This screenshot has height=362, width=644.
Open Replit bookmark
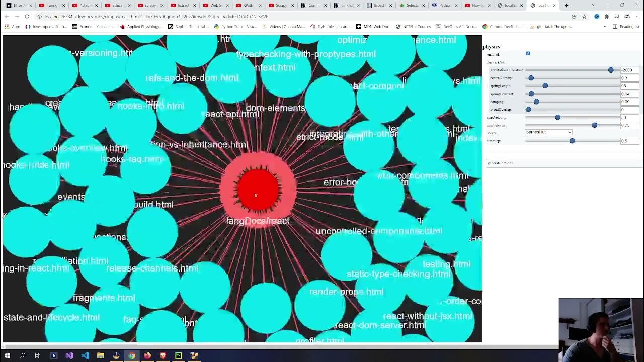tap(189, 26)
